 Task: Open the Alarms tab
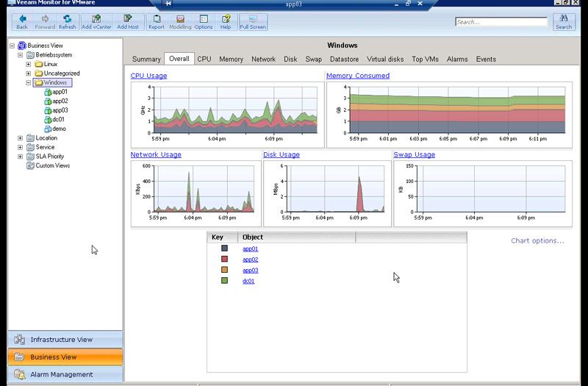click(457, 59)
